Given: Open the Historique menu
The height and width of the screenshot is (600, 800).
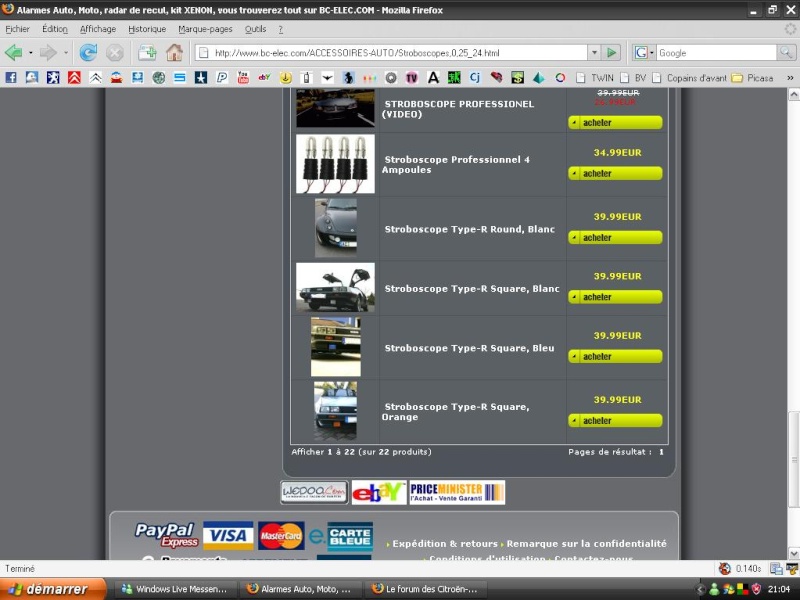Looking at the screenshot, I should click(147, 29).
